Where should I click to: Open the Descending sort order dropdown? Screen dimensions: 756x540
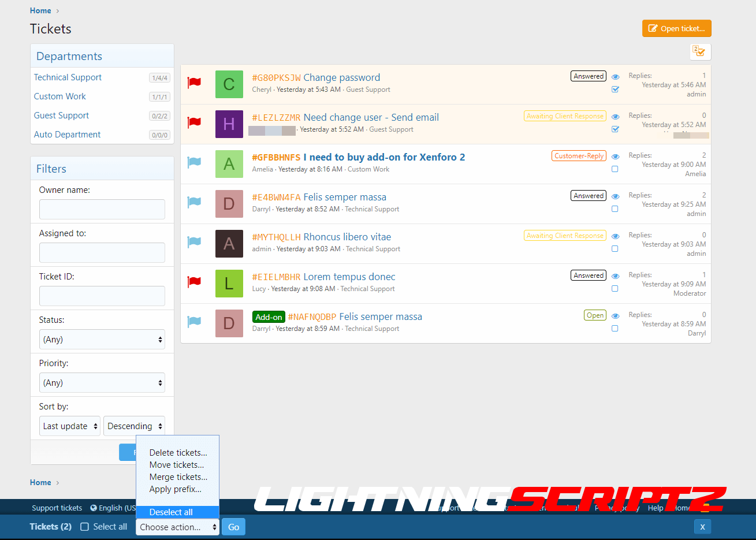pyautogui.click(x=134, y=426)
